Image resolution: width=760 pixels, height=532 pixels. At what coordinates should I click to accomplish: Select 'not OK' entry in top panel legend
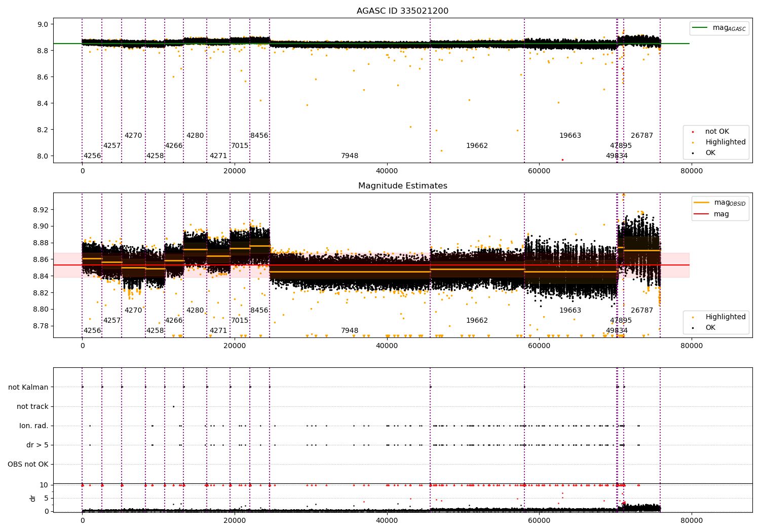pos(717,132)
